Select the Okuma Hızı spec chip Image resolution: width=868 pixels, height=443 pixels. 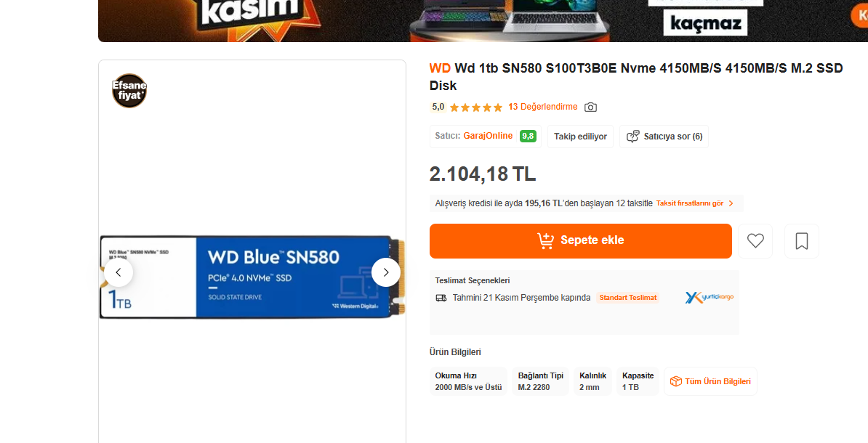(x=468, y=381)
